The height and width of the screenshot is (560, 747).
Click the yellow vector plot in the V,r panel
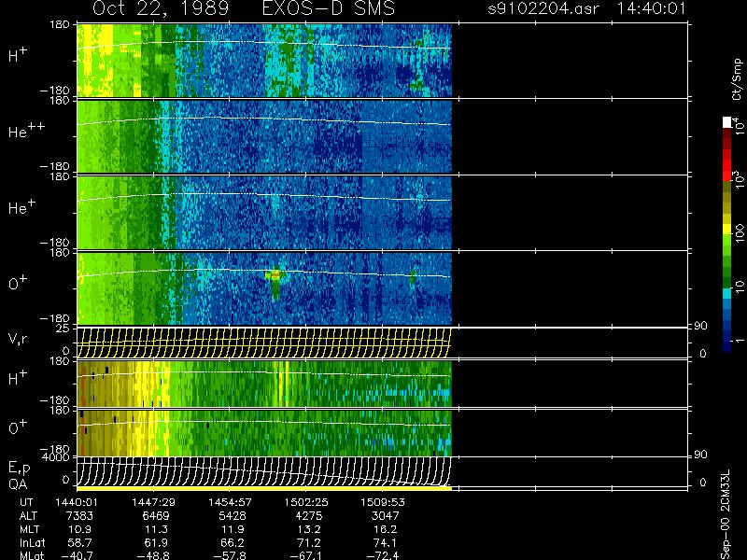[x=264, y=343]
